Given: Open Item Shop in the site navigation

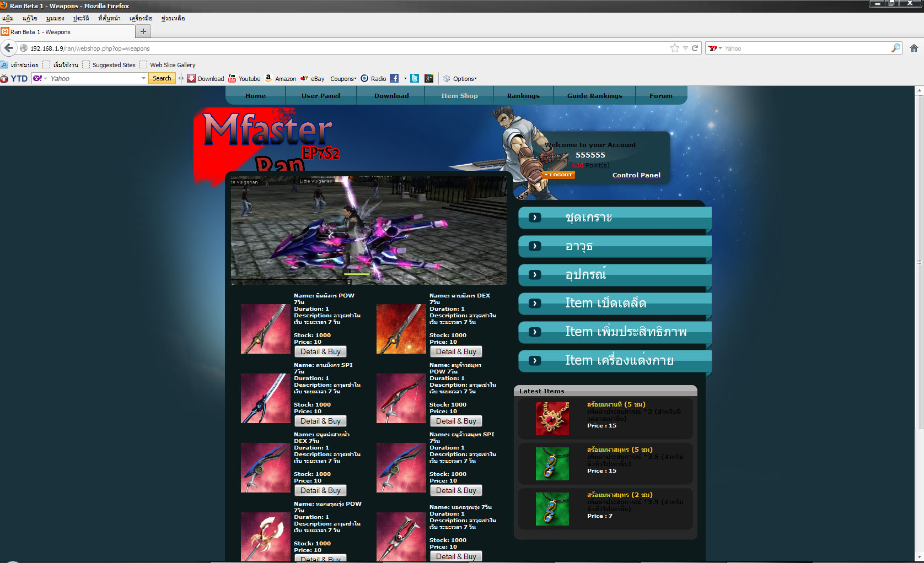Looking at the screenshot, I should pyautogui.click(x=459, y=96).
